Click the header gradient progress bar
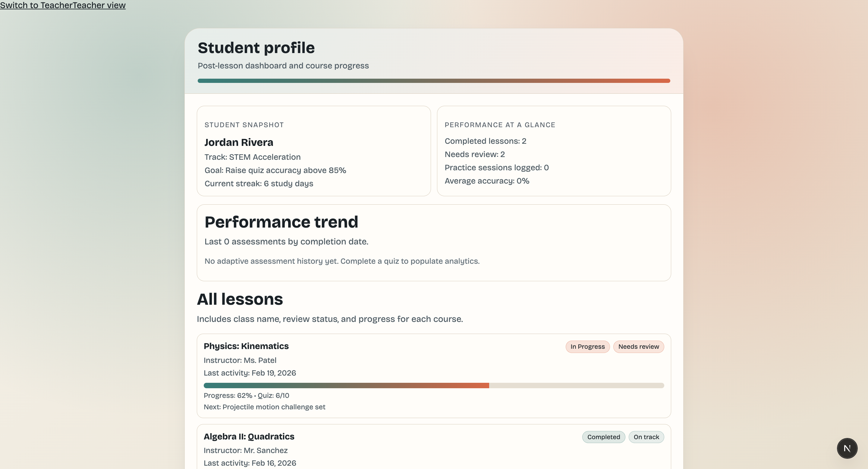Image resolution: width=868 pixels, height=469 pixels. [434, 81]
